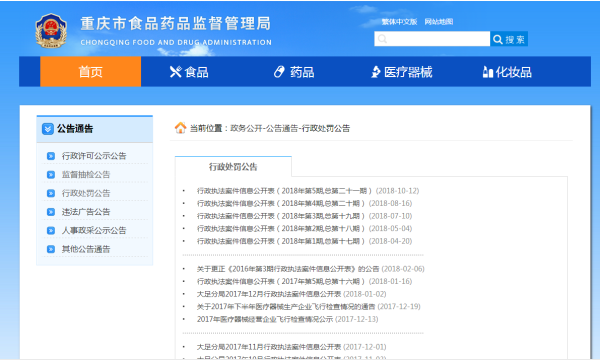Click the fork and knife 食品 icon

(x=175, y=72)
